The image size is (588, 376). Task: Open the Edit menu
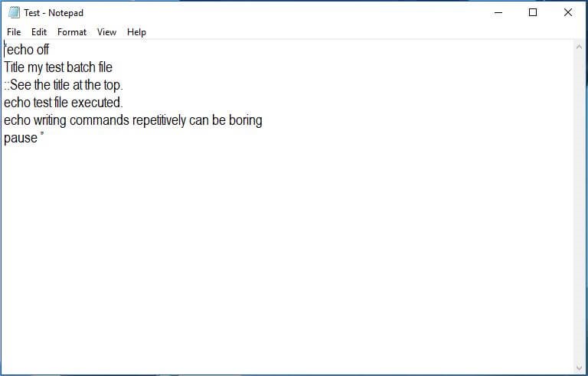coord(39,32)
